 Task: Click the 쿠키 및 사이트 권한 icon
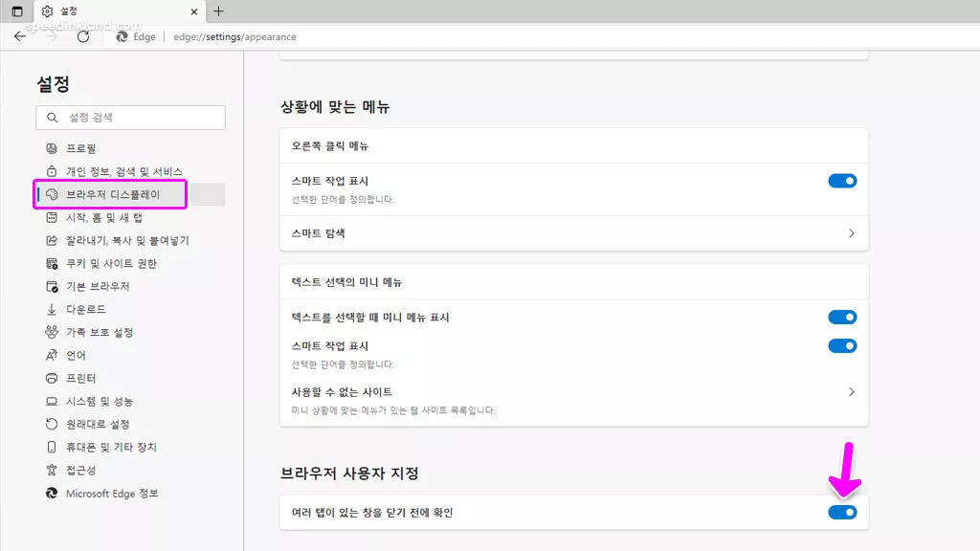click(52, 264)
